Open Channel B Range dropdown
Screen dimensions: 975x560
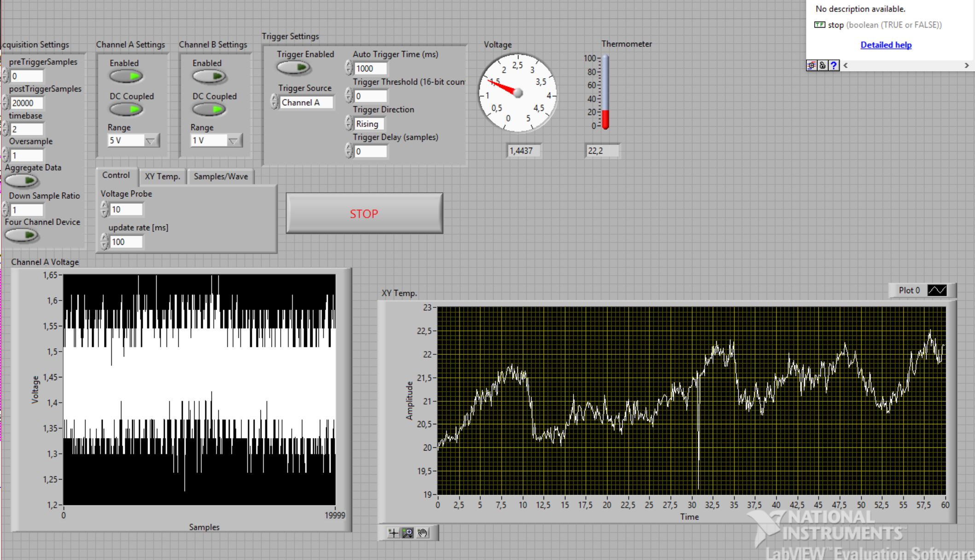click(233, 141)
